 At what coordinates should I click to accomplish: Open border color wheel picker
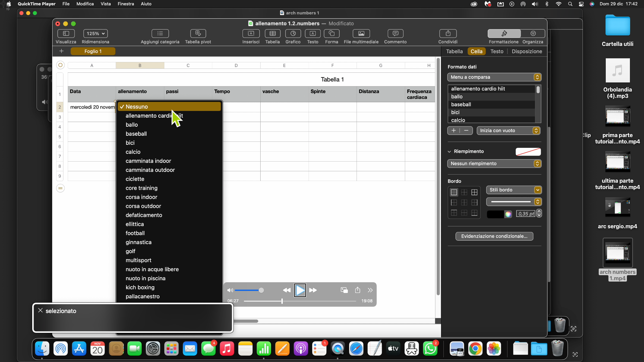point(508,214)
